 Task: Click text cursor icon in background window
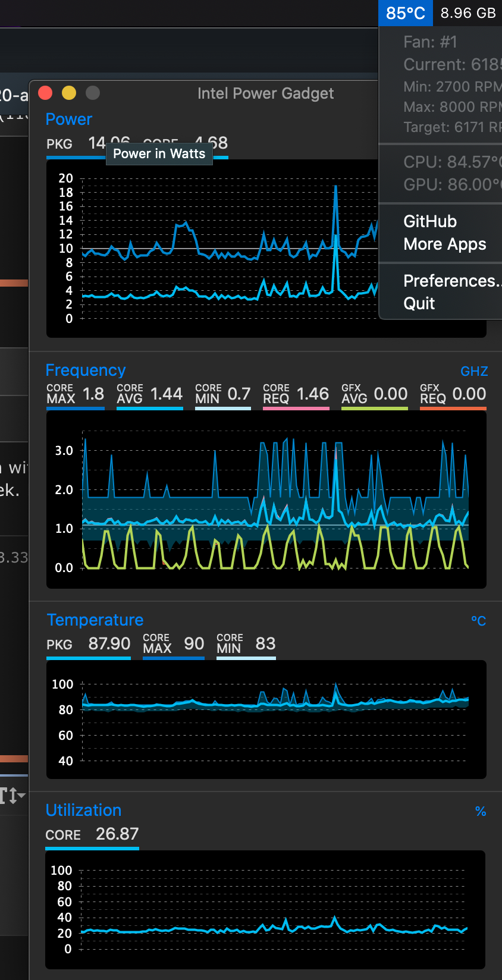[x=12, y=796]
